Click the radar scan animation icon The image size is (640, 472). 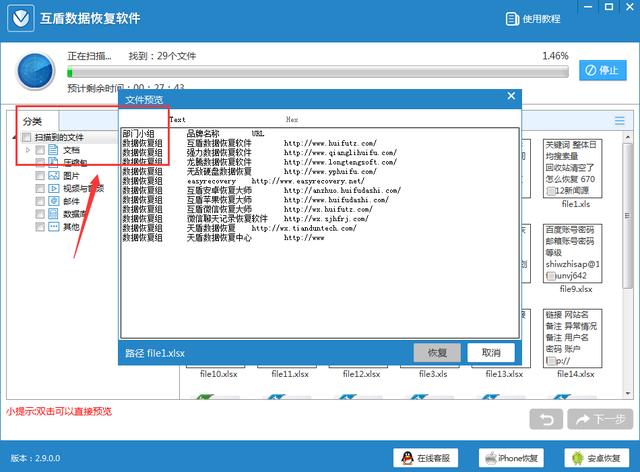(36, 71)
